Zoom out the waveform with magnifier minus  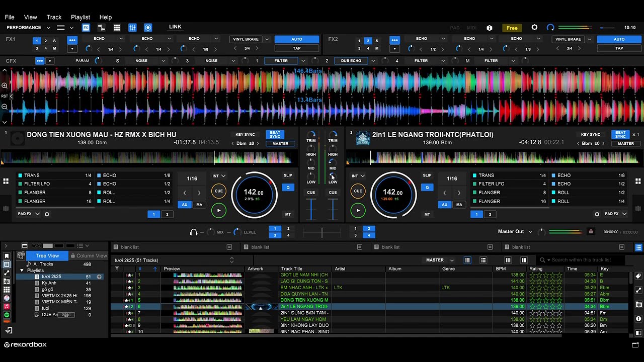pos(5,107)
